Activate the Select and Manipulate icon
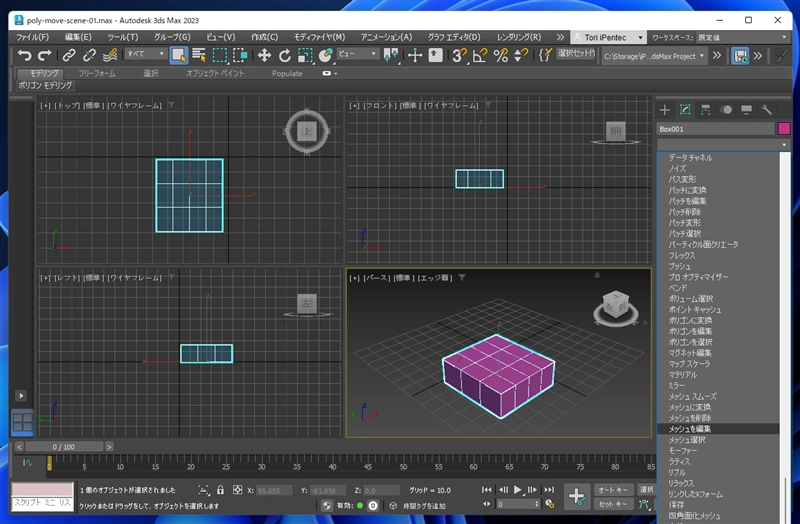 point(415,55)
